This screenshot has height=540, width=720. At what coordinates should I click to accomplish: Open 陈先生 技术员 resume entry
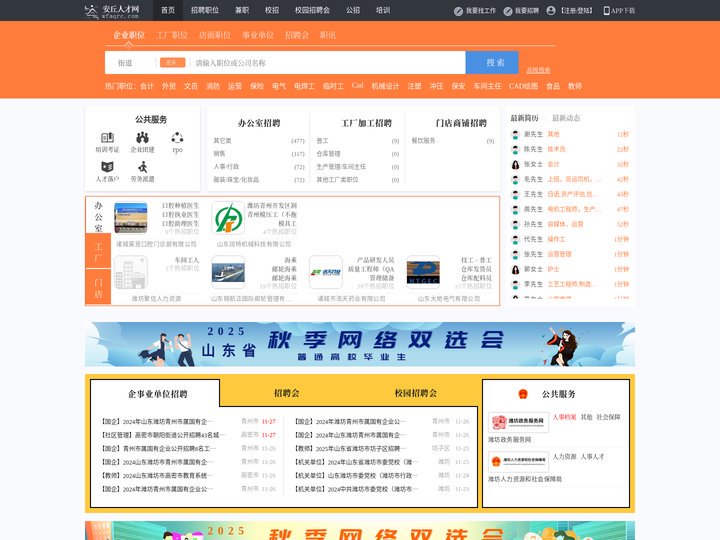569,149
